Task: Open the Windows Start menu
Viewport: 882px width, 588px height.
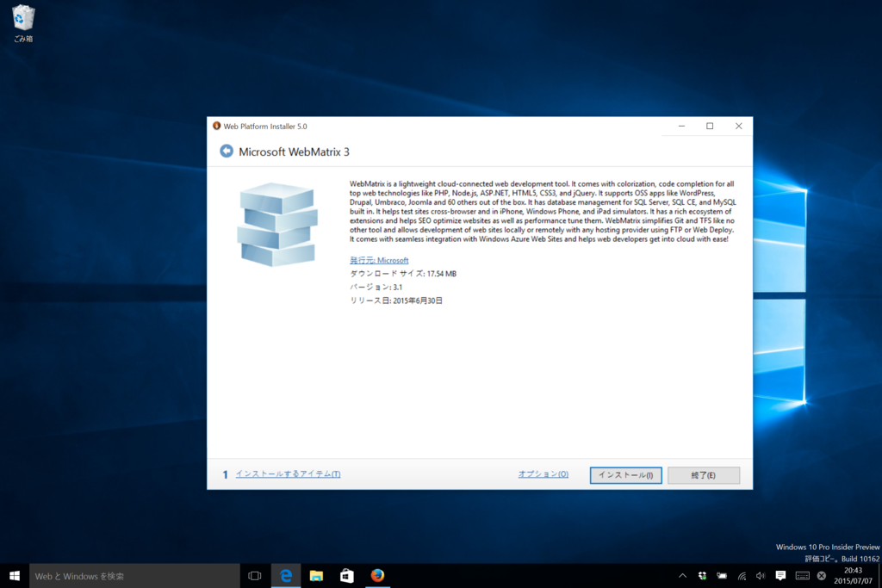Action: [15, 576]
